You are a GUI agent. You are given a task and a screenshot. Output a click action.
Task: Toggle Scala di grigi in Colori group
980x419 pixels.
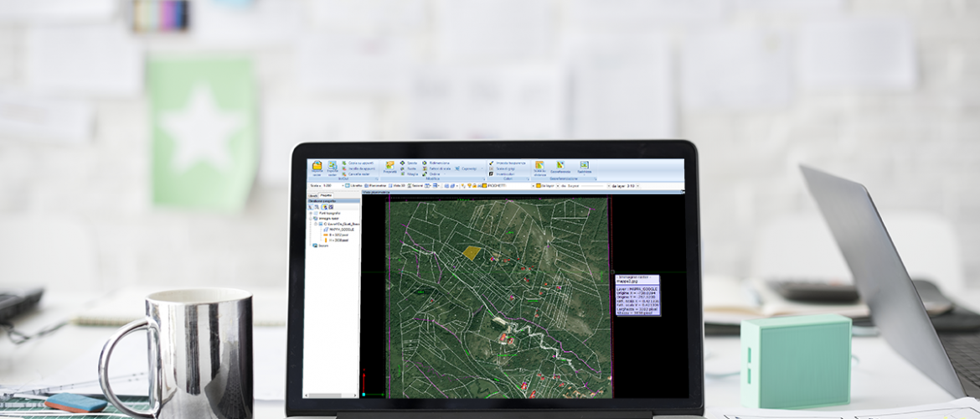pos(503,168)
